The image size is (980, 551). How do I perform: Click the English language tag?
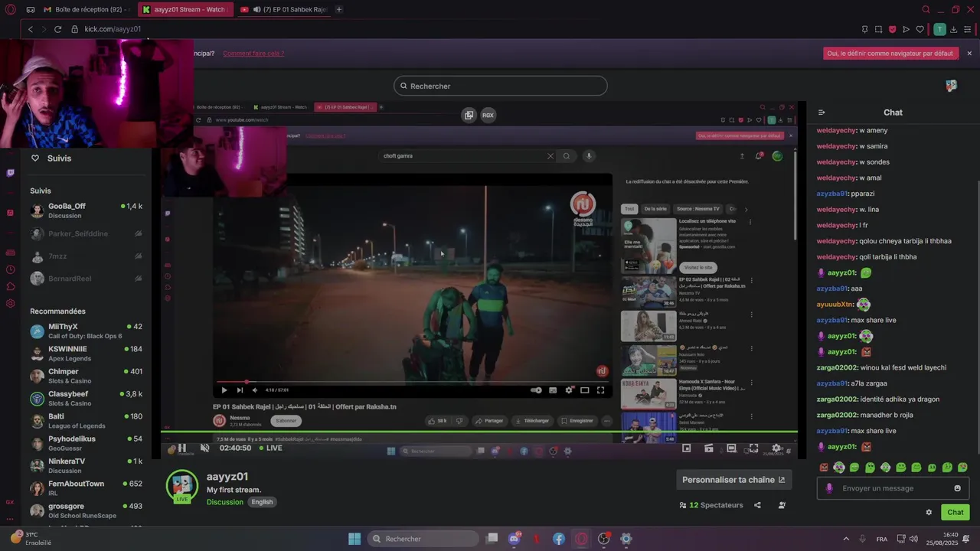[x=262, y=502]
